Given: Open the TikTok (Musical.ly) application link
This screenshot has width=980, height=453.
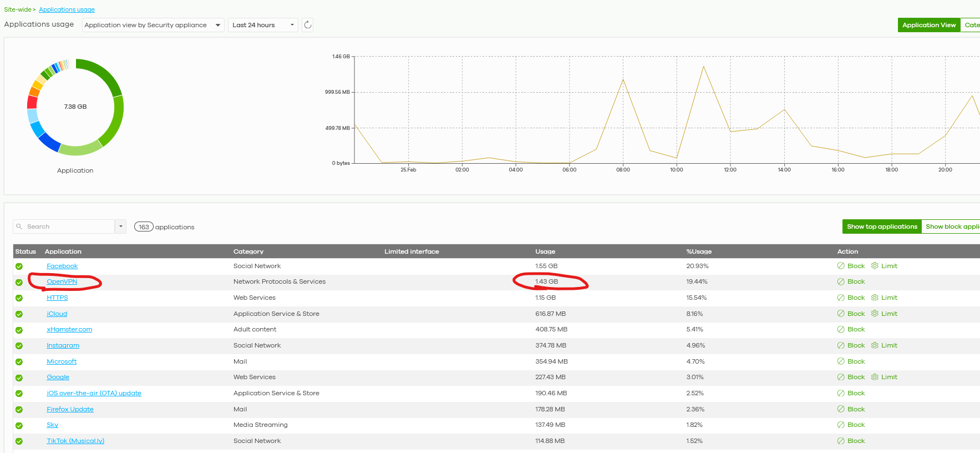Looking at the screenshot, I should (75, 441).
